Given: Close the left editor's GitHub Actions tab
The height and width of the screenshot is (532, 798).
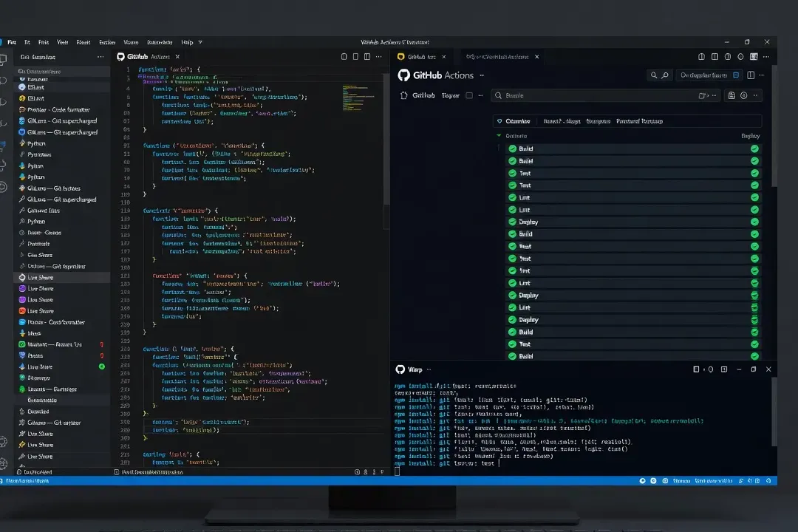Looking at the screenshot, I should [x=177, y=56].
